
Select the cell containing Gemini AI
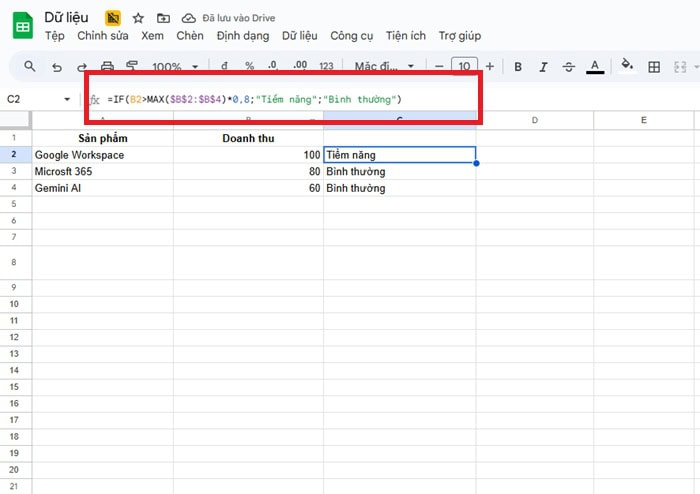(102, 188)
